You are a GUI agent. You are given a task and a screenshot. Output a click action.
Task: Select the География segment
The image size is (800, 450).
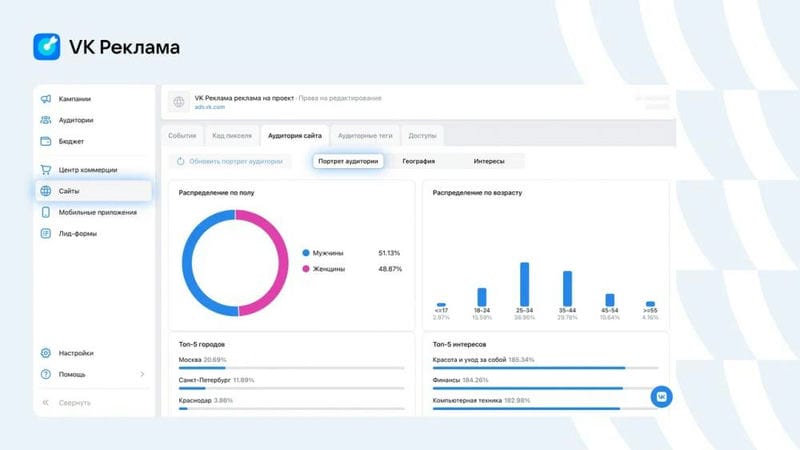419,161
